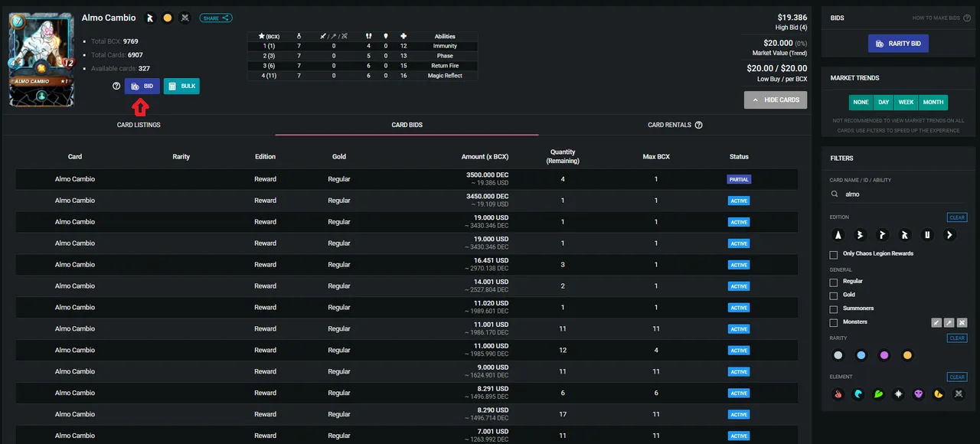Click the blue BID button
This screenshot has height=444, width=980.
coord(142,87)
